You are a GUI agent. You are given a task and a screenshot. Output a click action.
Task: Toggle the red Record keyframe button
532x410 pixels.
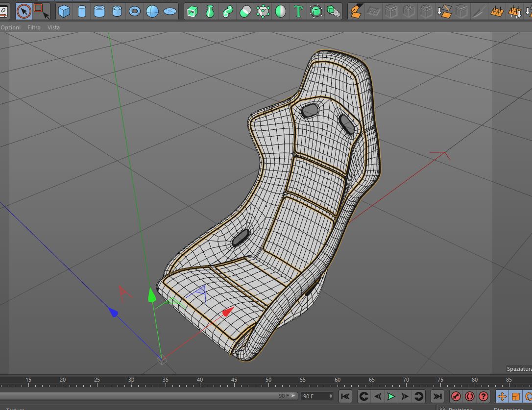pyautogui.click(x=456, y=396)
